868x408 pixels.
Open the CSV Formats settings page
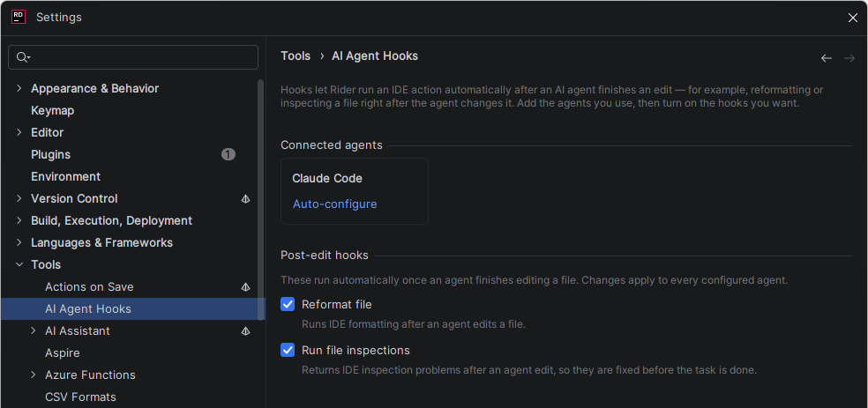click(x=81, y=397)
